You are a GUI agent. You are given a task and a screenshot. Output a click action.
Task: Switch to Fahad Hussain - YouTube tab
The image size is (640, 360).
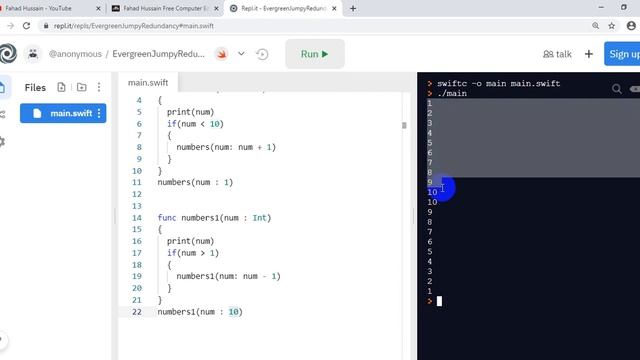point(38,8)
